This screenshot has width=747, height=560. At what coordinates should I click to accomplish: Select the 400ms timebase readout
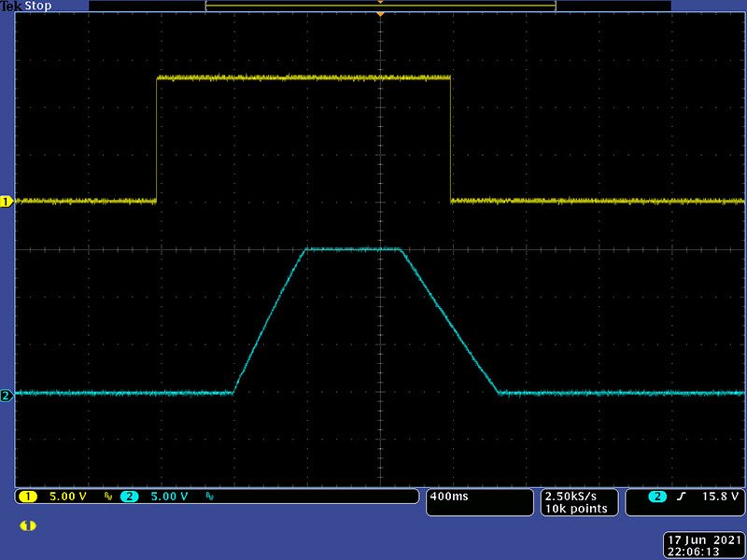[x=448, y=497]
